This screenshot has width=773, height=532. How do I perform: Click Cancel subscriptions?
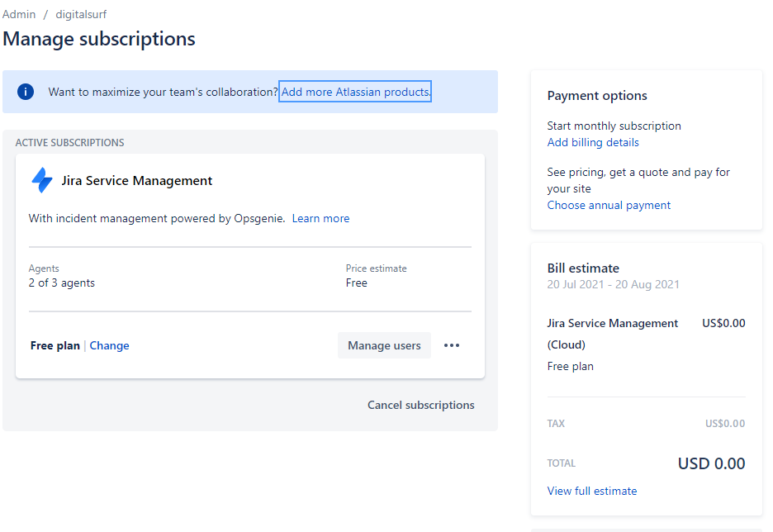coord(421,405)
